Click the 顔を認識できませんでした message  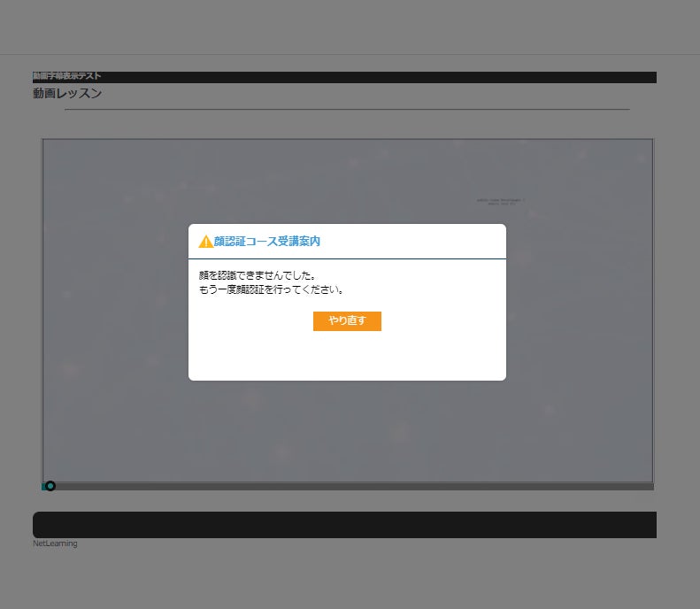coord(258,275)
